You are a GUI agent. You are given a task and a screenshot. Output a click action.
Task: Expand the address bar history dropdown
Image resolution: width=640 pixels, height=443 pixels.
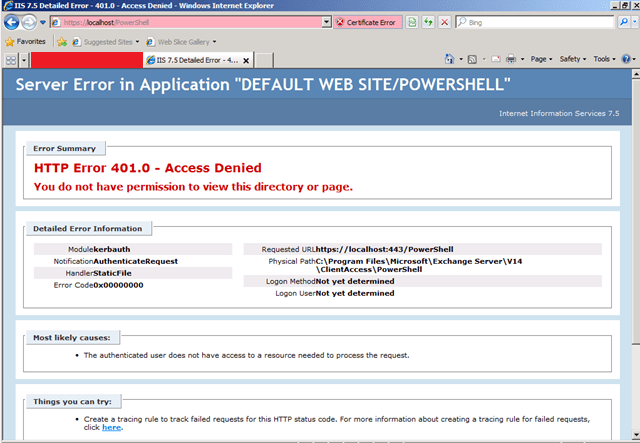coord(327,22)
